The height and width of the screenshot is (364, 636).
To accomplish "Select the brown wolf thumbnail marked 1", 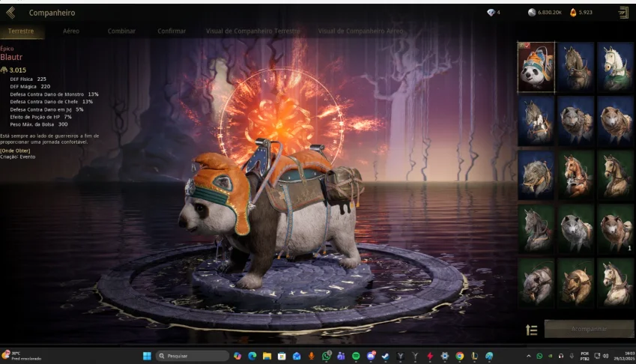I will pyautogui.click(x=615, y=229).
